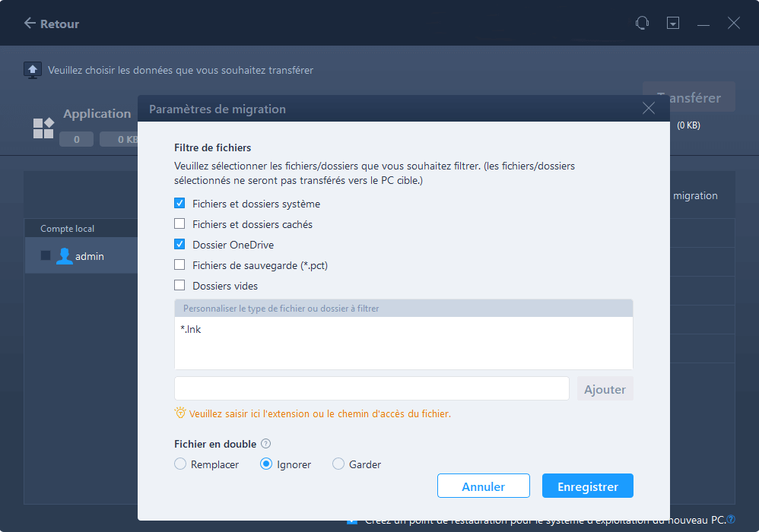This screenshot has width=759, height=532.
Task: Click the Application squares icon
Action: (x=43, y=128)
